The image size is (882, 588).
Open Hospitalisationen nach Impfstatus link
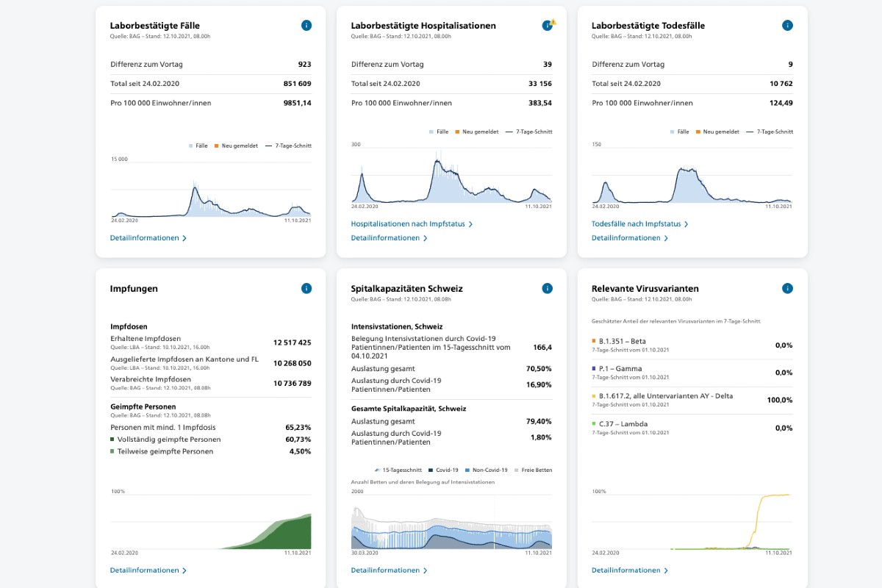tap(412, 224)
